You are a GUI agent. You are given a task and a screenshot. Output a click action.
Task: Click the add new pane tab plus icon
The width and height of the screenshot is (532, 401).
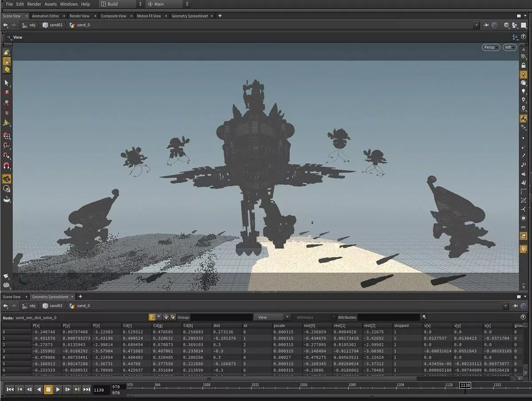click(x=220, y=16)
